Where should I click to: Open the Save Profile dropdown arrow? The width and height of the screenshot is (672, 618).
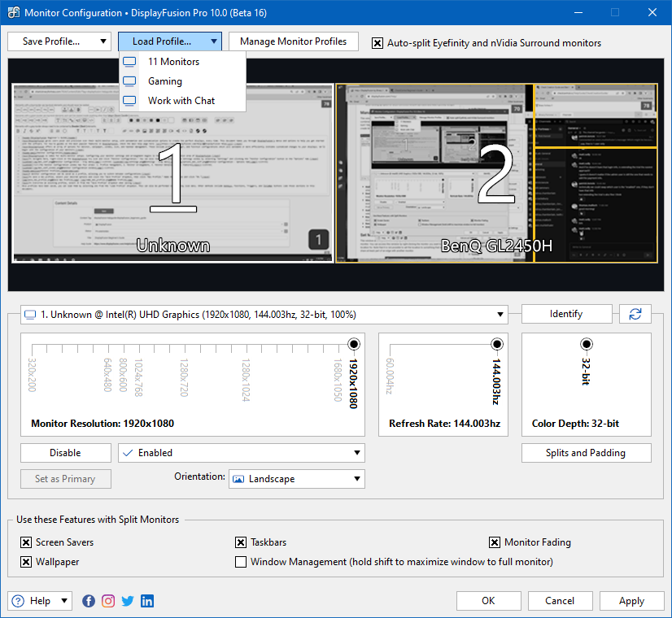coord(103,41)
